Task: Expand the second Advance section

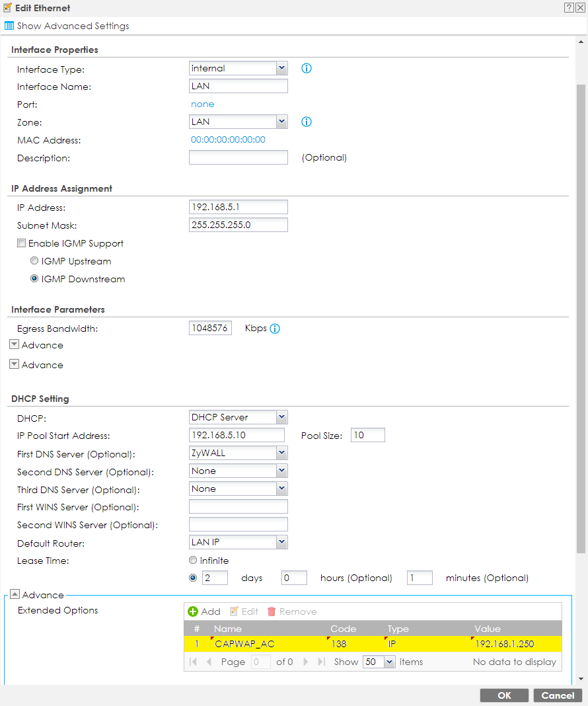Action: [x=15, y=364]
